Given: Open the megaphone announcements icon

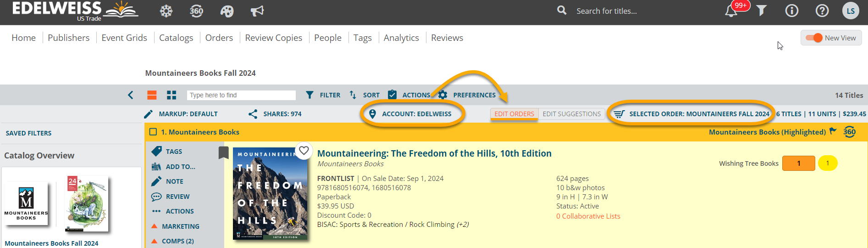Looking at the screenshot, I should pos(257,11).
